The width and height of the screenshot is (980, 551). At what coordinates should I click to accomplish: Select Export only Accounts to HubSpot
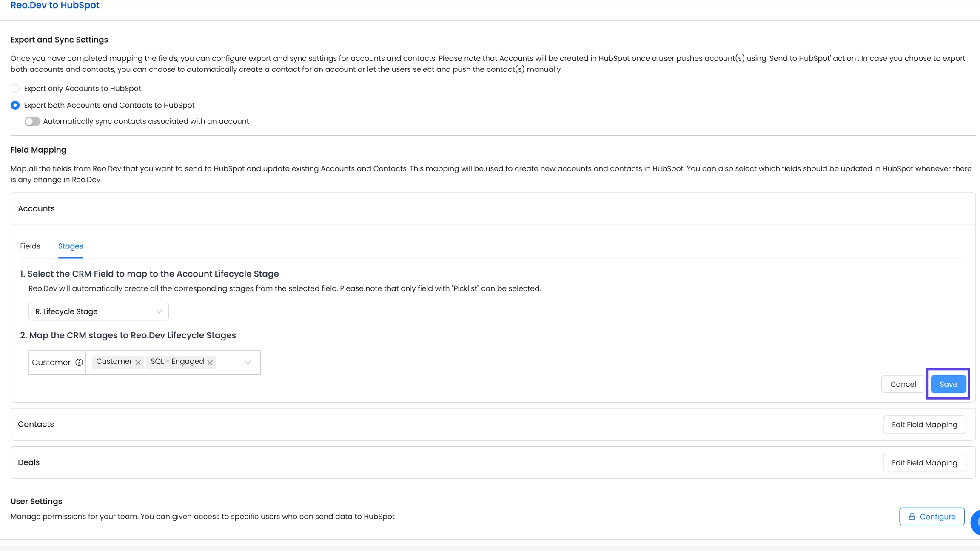point(15,89)
